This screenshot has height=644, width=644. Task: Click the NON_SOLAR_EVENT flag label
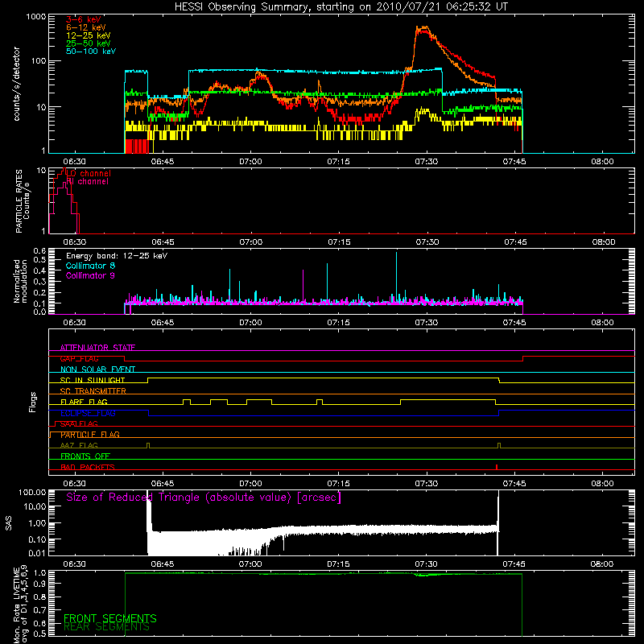pos(97,369)
